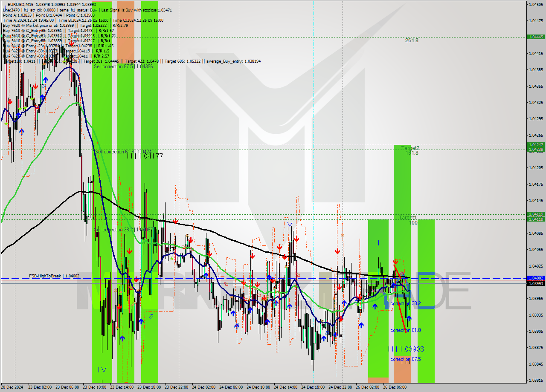Click the green 1.04119 price tag
This screenshot has height=392, width=546.
(536, 214)
